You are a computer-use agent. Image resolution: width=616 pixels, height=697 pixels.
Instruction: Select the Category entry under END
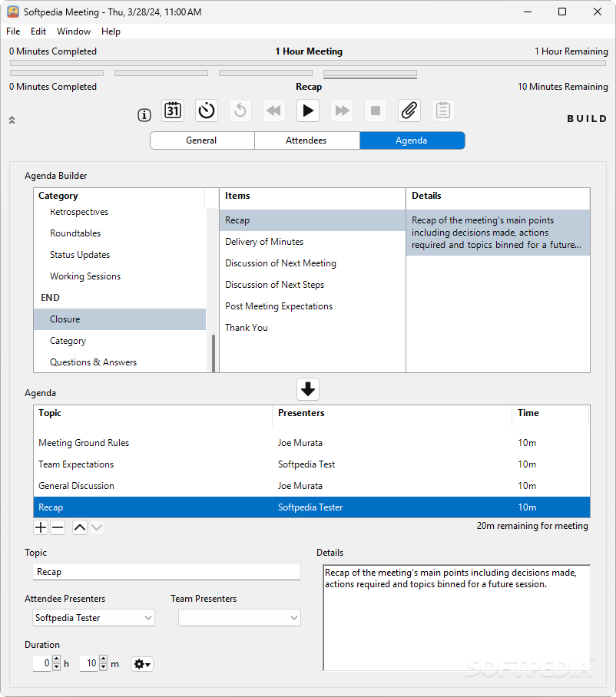[x=120, y=341]
